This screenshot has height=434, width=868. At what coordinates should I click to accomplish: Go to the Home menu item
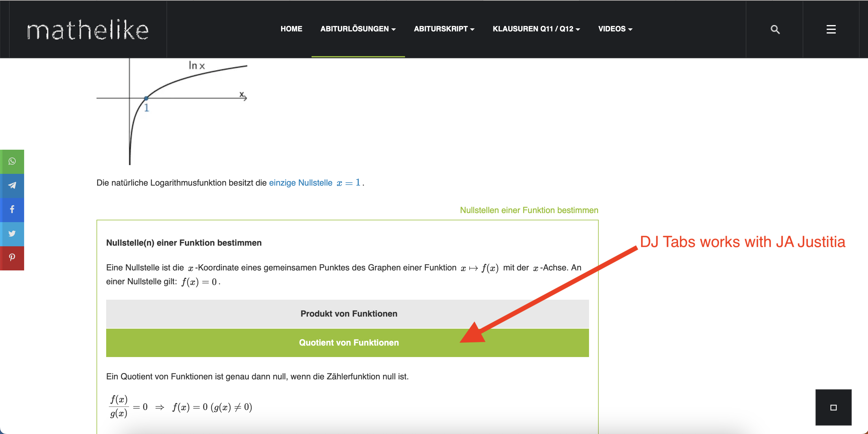click(291, 29)
